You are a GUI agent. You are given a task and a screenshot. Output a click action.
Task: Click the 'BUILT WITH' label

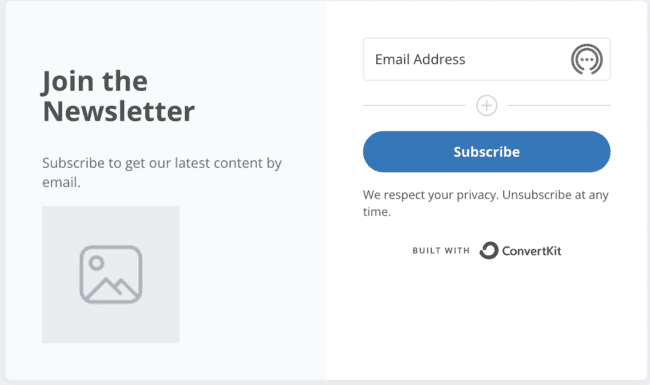pos(441,251)
